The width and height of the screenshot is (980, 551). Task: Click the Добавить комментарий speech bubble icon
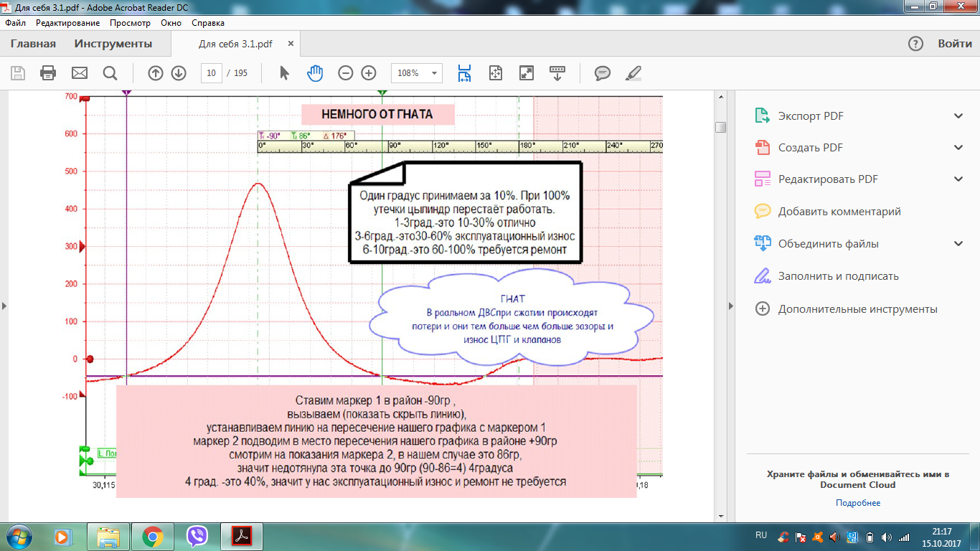[x=762, y=211]
